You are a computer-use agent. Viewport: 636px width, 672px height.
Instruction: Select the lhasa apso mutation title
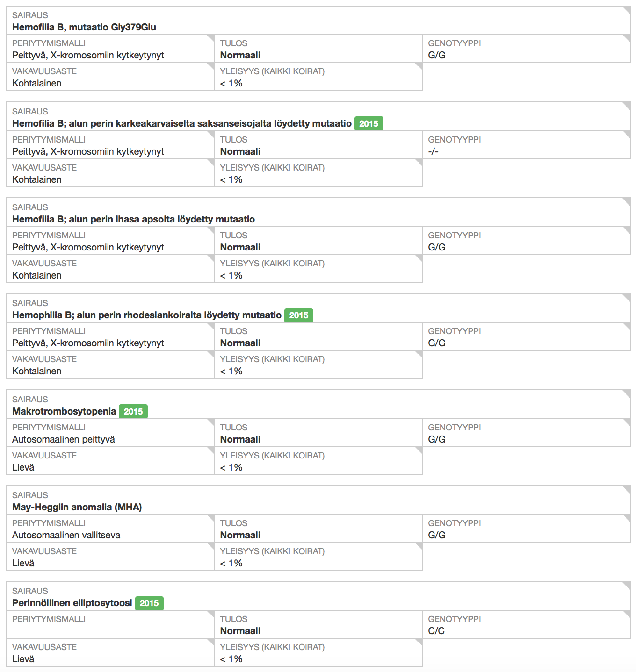click(133, 219)
